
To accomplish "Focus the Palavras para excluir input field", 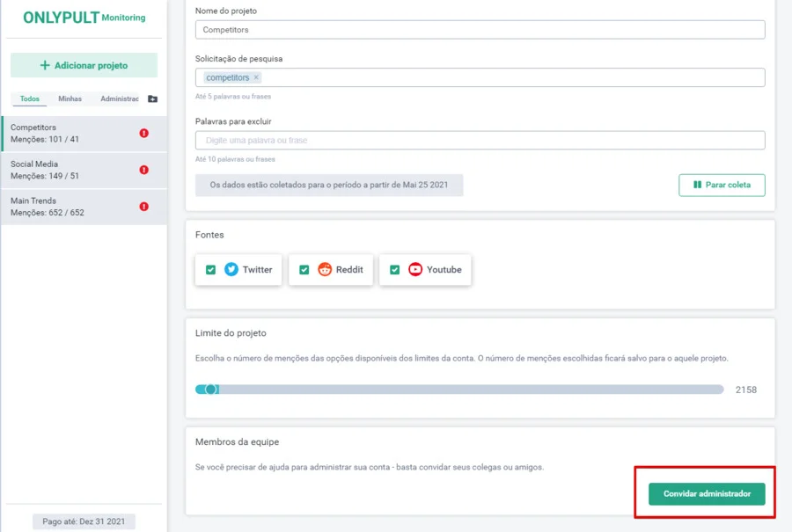I will coord(480,141).
